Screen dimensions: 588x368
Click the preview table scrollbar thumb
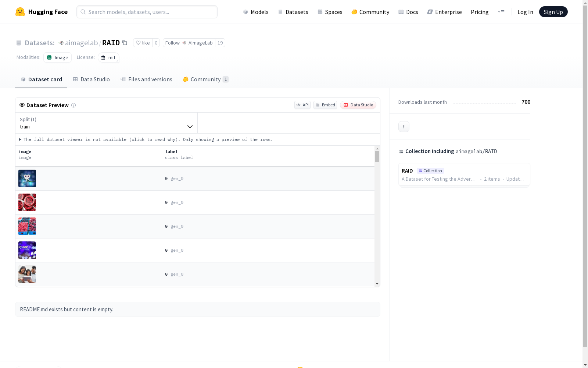click(377, 157)
